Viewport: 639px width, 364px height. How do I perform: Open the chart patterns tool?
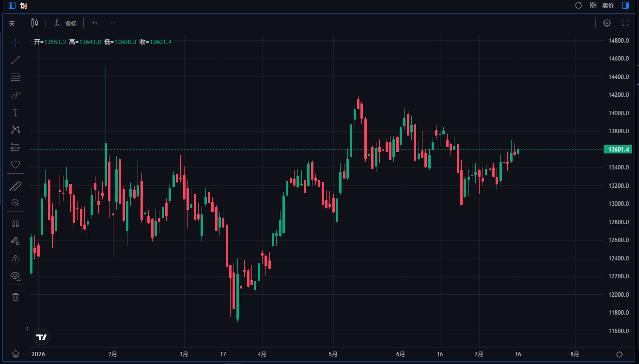(x=16, y=130)
